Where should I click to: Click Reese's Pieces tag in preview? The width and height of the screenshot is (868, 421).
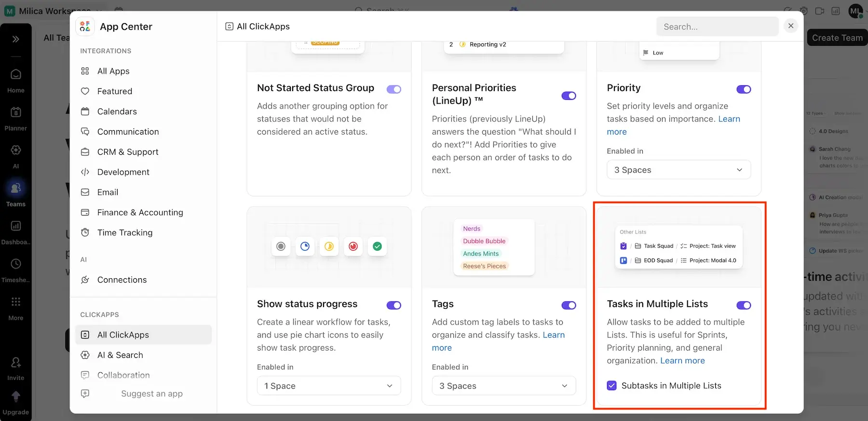coord(485,266)
